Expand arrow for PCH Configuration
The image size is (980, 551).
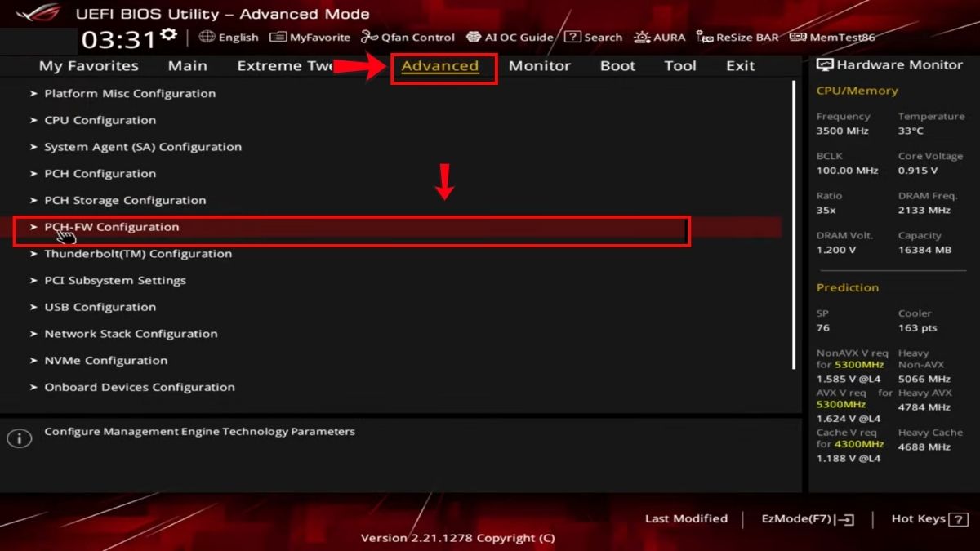[x=33, y=174]
